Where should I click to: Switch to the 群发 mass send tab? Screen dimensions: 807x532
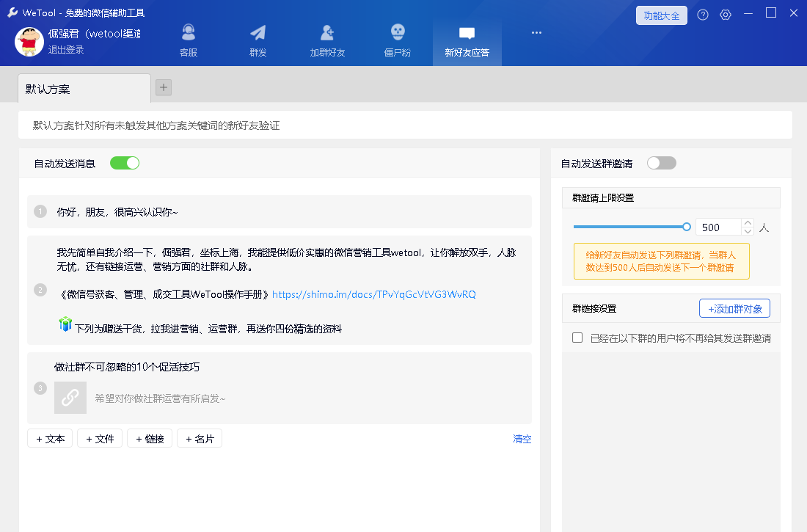(x=258, y=41)
